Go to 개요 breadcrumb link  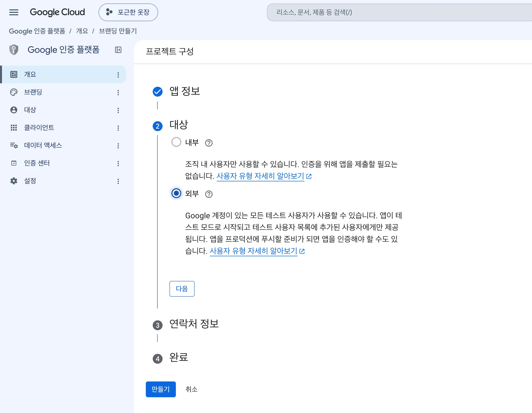(82, 31)
